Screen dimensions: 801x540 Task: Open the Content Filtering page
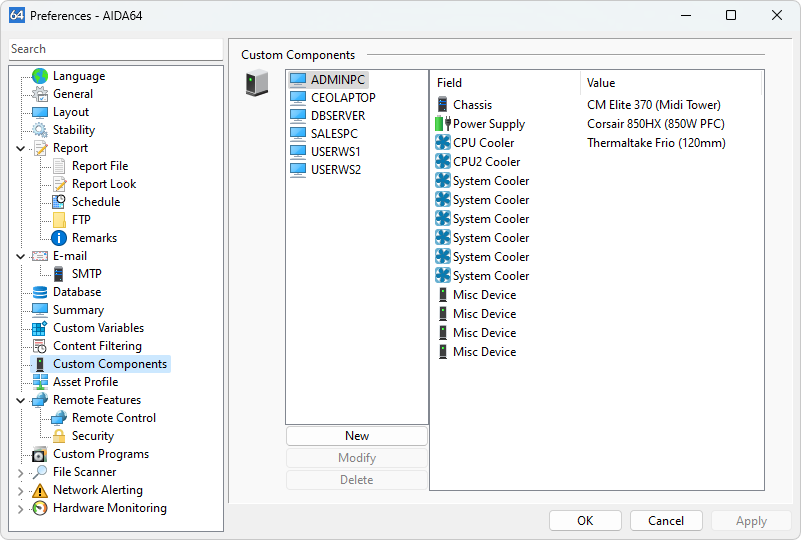pyautogui.click(x=97, y=346)
